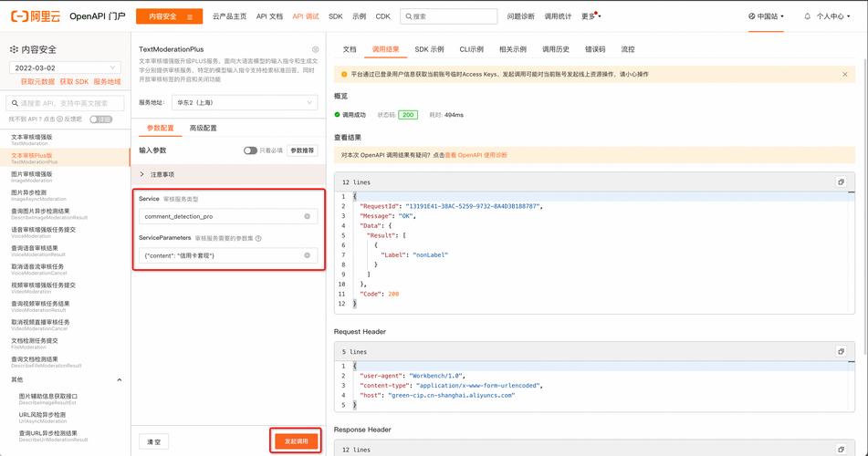Go to 云产品主页 in top navigation
Screen dimensions: 868x456
[229, 16]
